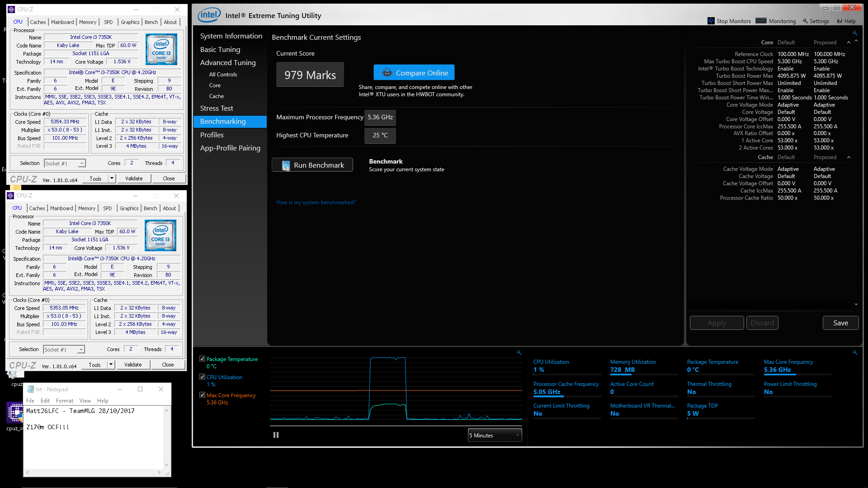Open the 5 Minutes time range dropdown
Image resolution: width=868 pixels, height=488 pixels.
pyautogui.click(x=495, y=435)
